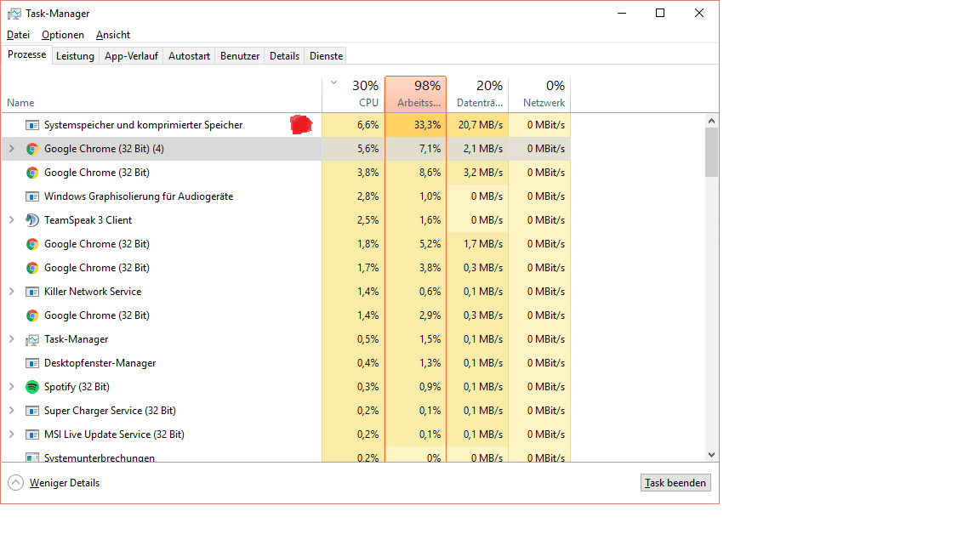Click the MSI Live Update Service icon

pyautogui.click(x=31, y=435)
